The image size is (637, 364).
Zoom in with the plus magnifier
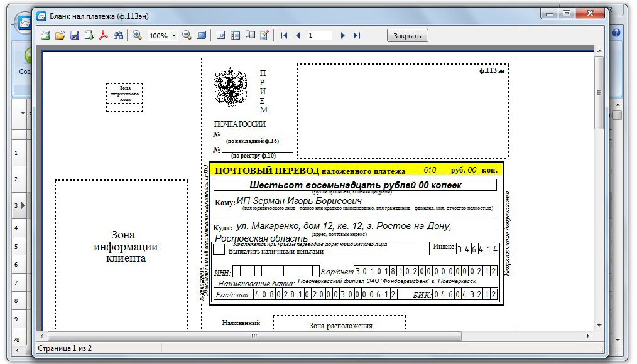tap(138, 35)
